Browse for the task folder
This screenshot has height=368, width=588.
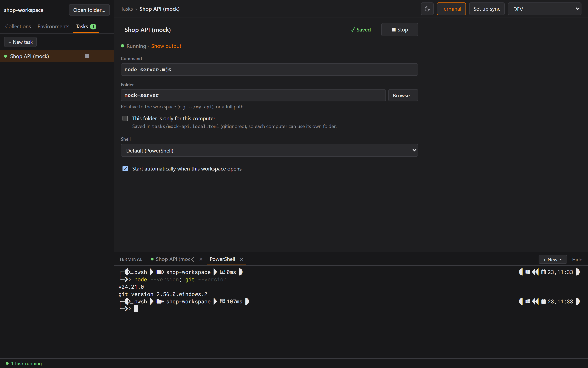point(403,95)
